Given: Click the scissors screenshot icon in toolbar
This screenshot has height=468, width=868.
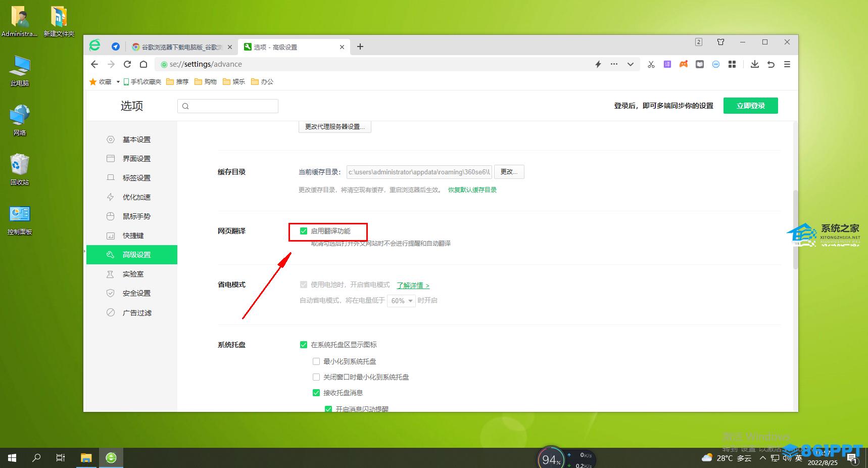Looking at the screenshot, I should [651, 64].
